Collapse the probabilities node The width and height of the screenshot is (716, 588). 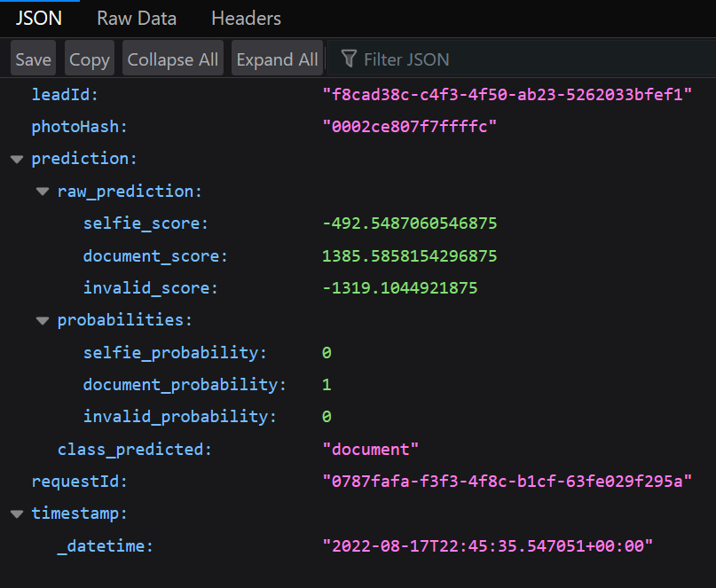click(x=43, y=320)
